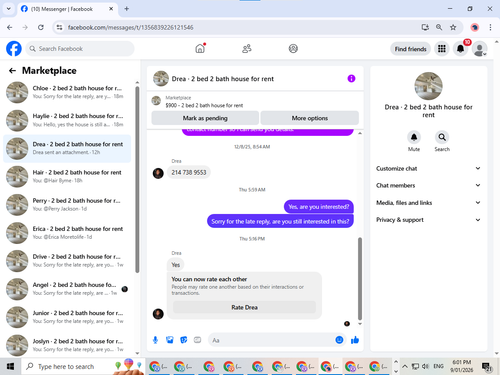Open the Joslyn conversation
This screenshot has width=500, height=375.
click(67, 345)
